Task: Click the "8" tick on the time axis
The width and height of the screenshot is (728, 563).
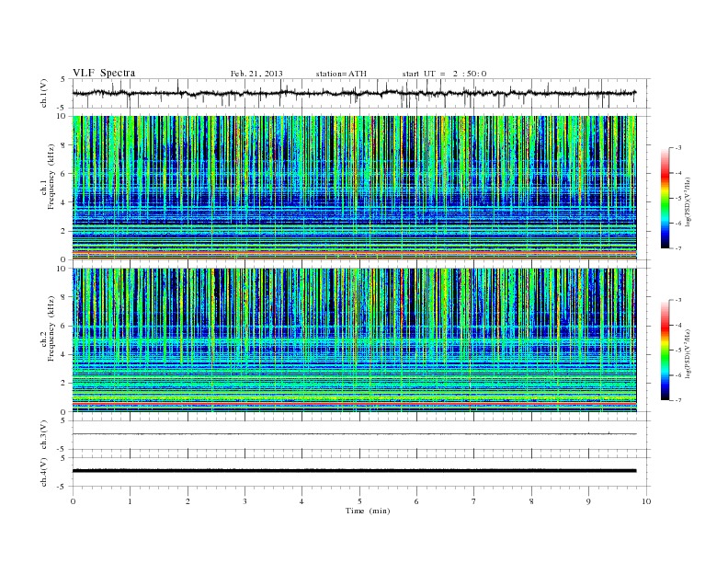Action: [531, 501]
